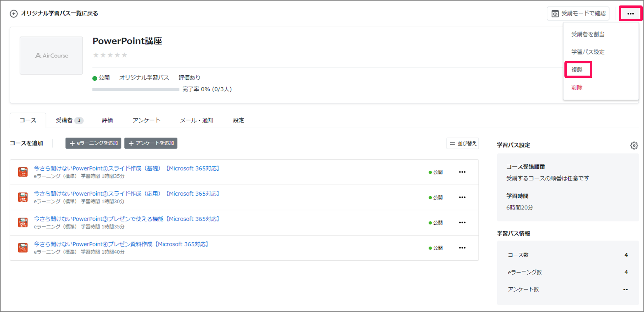Click the eラーニングを追加 button
This screenshot has height=312, width=644.
pyautogui.click(x=93, y=143)
